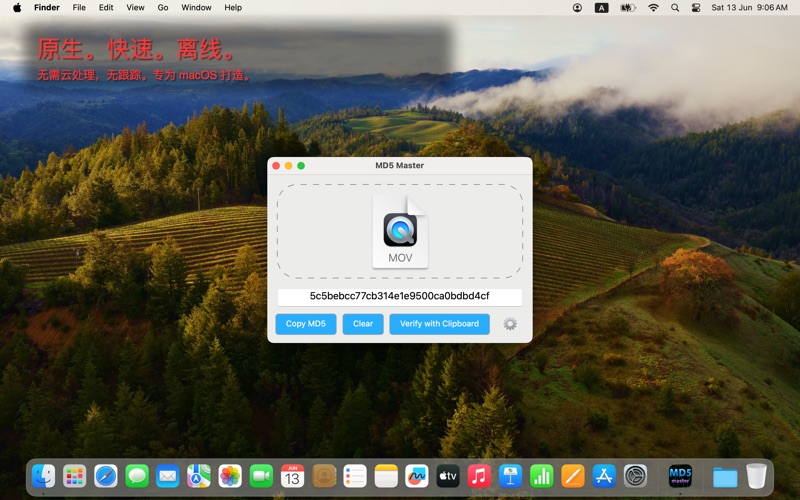The image size is (800, 500).
Task: Open Freeform from the Dock
Action: [417, 476]
